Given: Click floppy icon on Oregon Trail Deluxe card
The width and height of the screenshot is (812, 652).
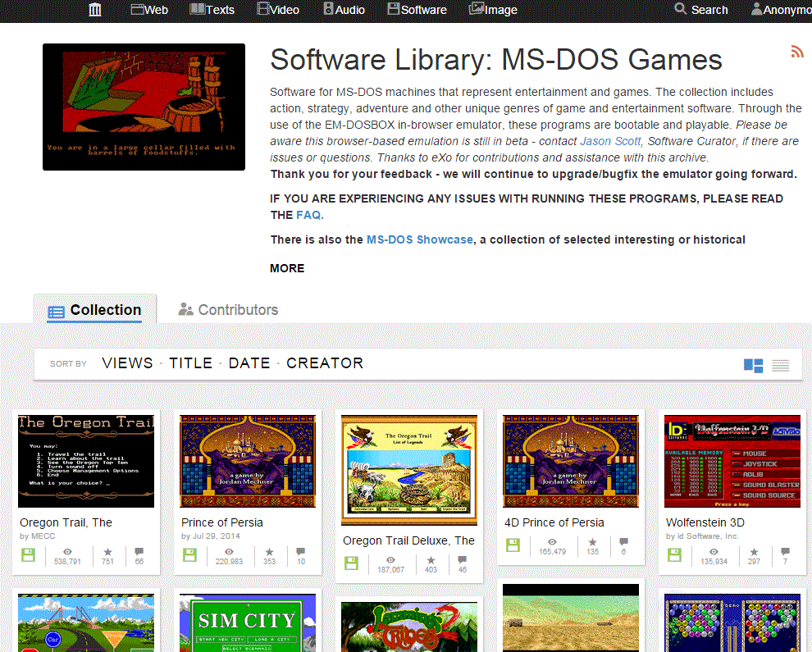Looking at the screenshot, I should pos(352,563).
